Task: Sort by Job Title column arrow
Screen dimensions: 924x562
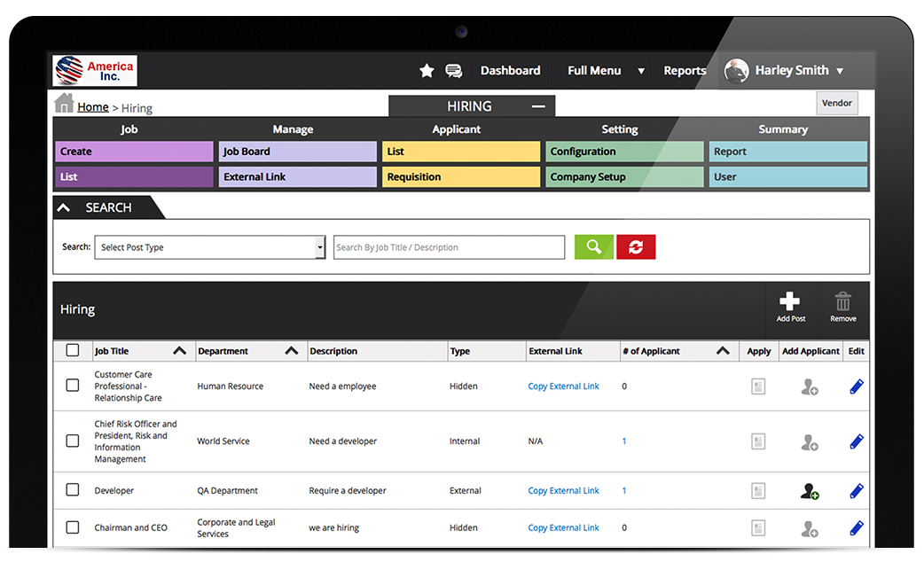Action: [x=180, y=350]
